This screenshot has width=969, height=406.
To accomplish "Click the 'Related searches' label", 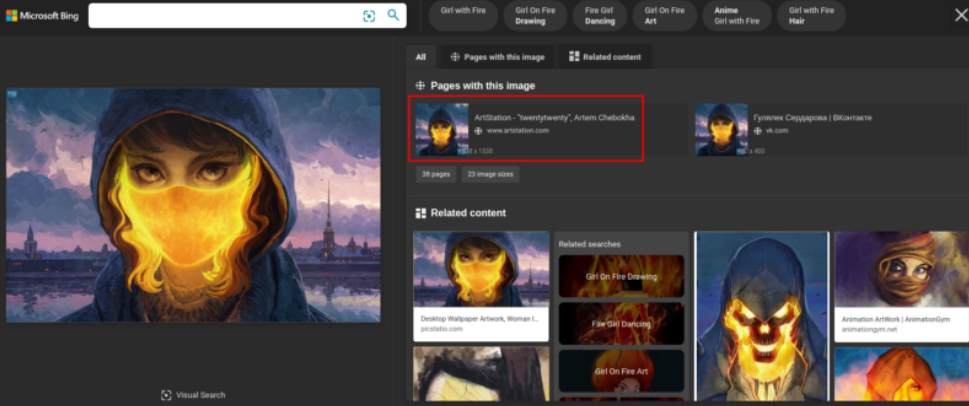I will pyautogui.click(x=590, y=244).
